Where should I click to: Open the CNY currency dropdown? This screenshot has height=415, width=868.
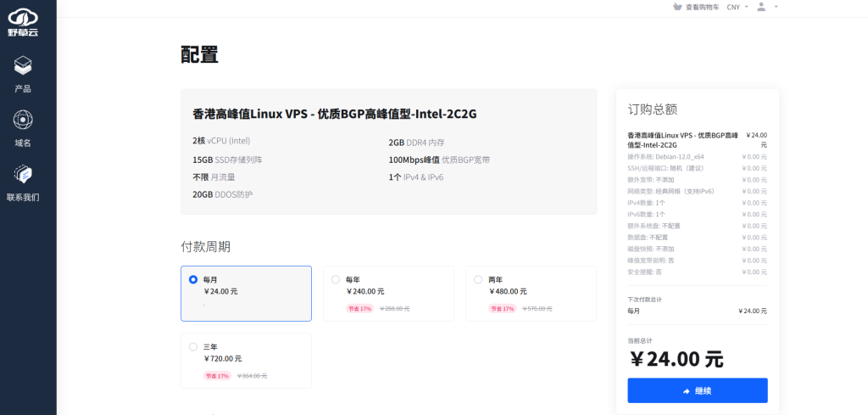coord(737,7)
